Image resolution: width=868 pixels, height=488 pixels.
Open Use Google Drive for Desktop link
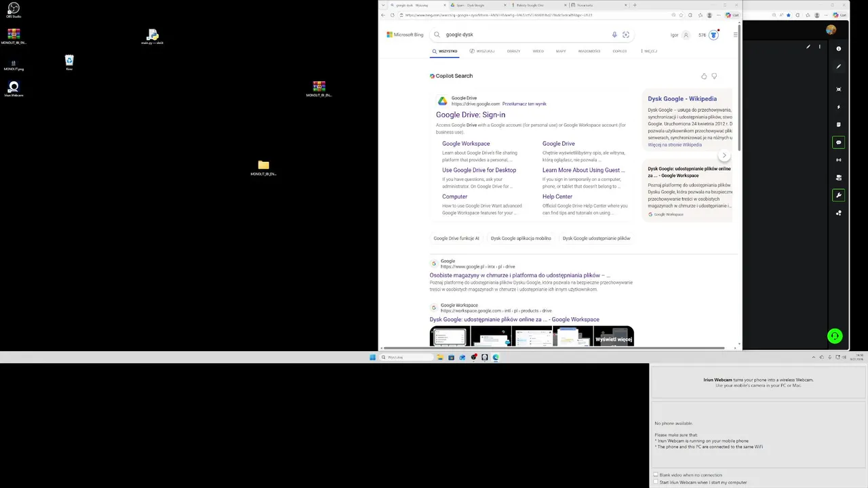[479, 170]
